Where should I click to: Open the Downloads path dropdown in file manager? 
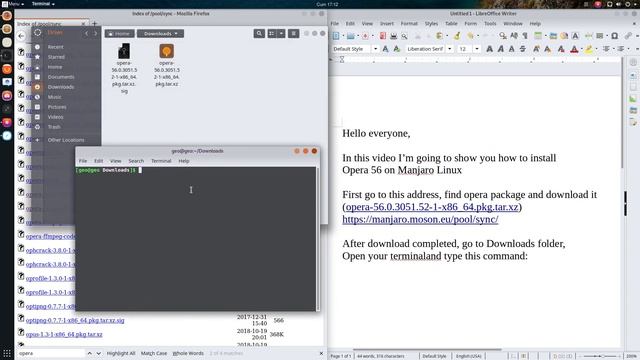(160, 33)
